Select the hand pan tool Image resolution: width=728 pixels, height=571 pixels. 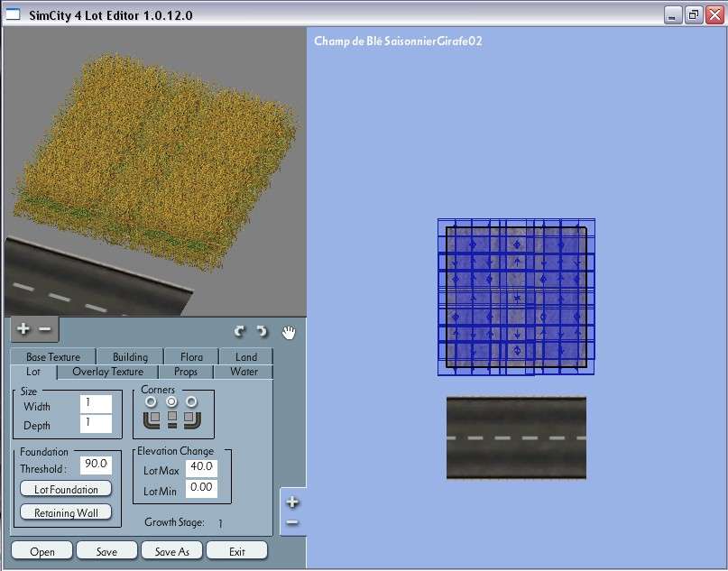[x=289, y=332]
